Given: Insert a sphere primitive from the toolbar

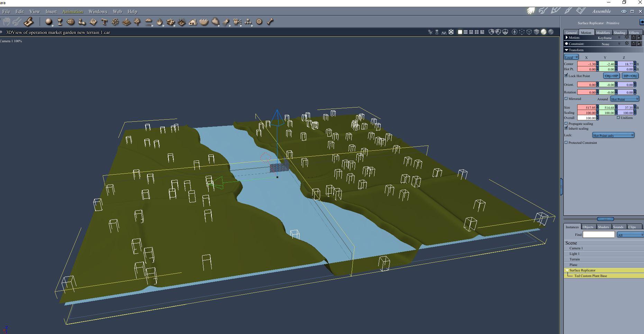Looking at the screenshot, I should point(48,22).
